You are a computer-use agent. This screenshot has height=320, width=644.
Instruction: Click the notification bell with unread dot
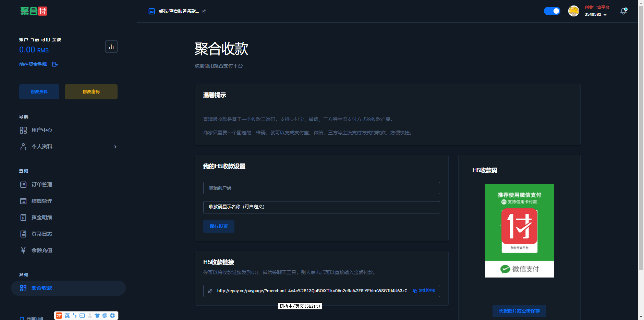click(623, 11)
